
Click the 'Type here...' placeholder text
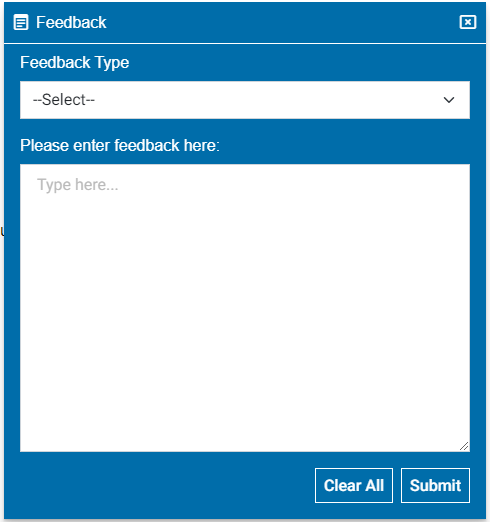tap(78, 185)
